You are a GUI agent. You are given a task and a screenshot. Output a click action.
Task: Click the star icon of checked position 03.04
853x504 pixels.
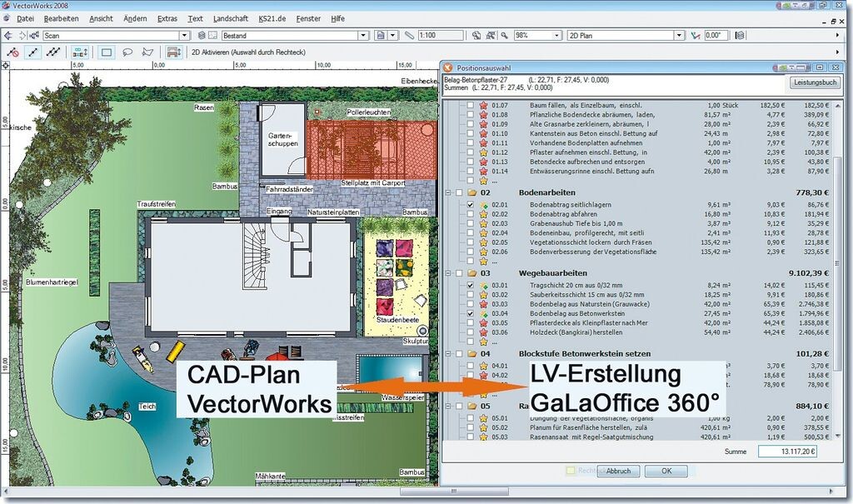pyautogui.click(x=484, y=313)
